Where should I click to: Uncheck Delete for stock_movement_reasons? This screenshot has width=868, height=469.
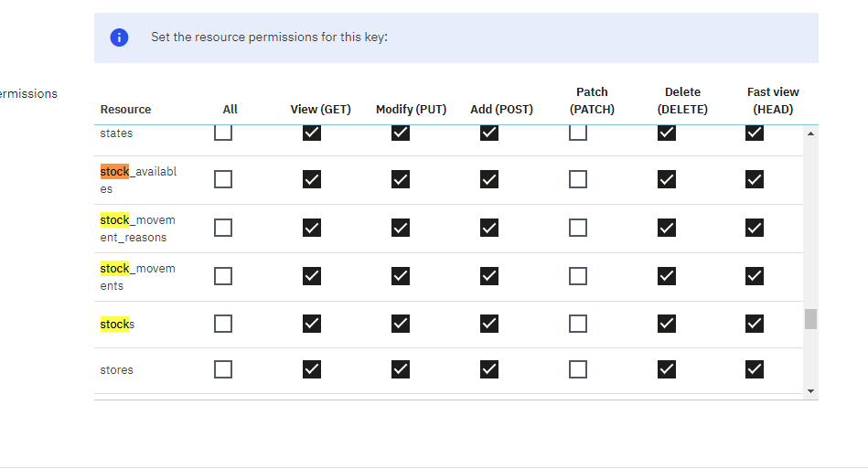click(667, 228)
